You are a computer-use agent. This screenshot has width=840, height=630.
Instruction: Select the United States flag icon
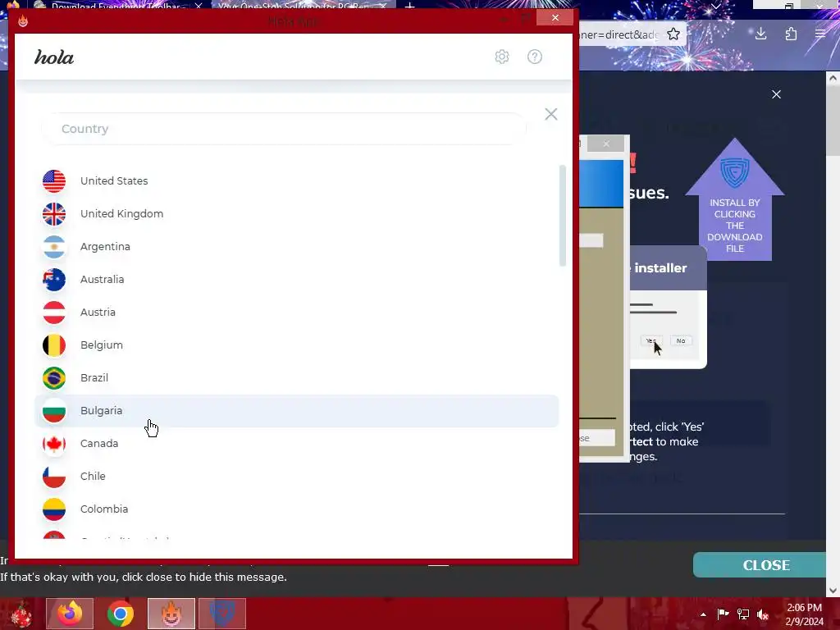(x=54, y=181)
